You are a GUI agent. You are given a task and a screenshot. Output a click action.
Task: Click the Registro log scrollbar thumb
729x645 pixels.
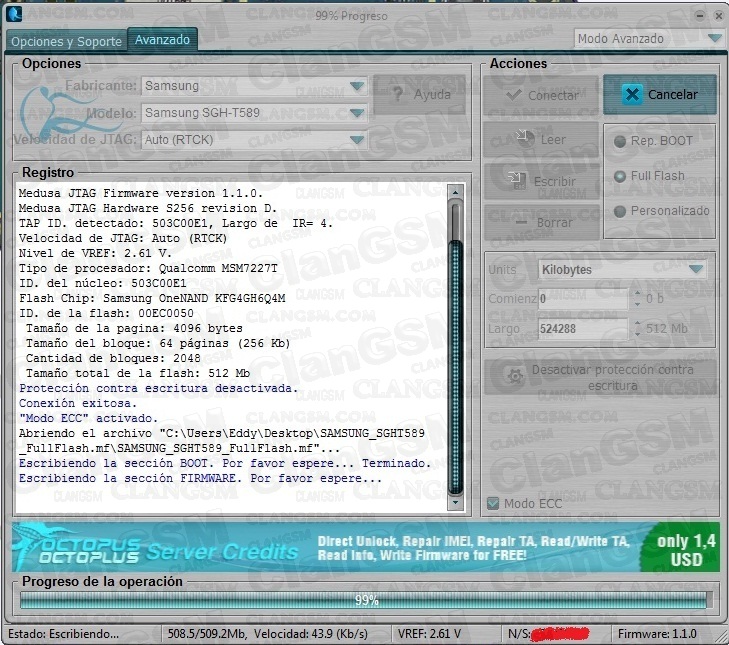[456, 367]
